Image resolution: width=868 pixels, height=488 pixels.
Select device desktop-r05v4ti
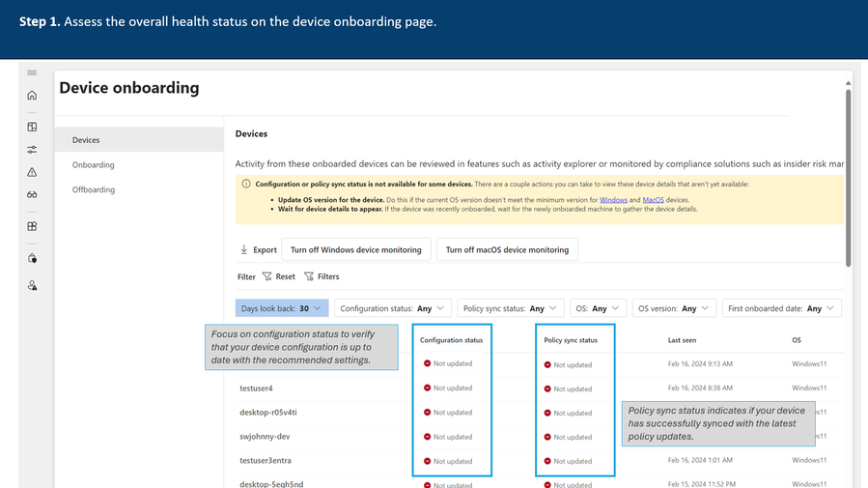pos(267,412)
